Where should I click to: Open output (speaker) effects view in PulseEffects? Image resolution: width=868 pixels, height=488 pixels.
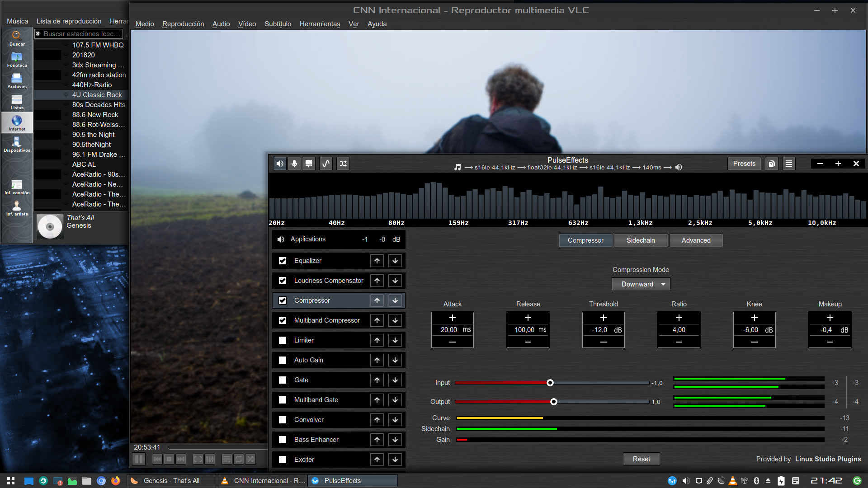coord(280,164)
